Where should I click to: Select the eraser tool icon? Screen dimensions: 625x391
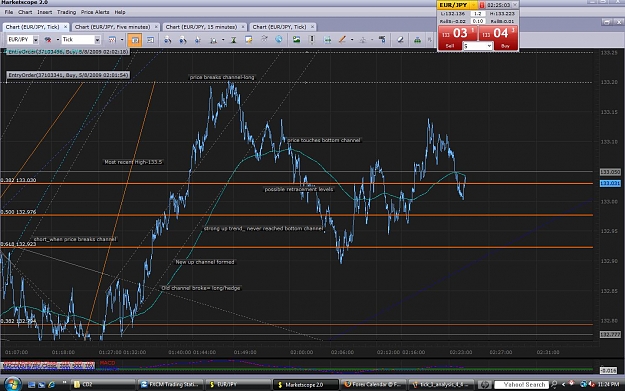[400, 40]
